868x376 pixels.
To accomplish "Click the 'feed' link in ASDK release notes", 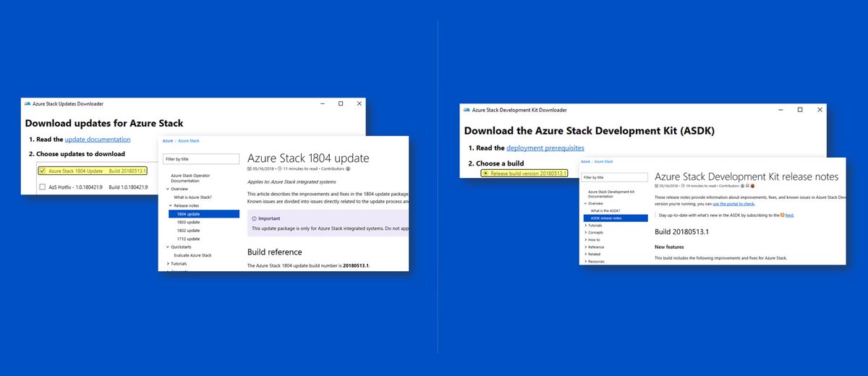I will coord(790,215).
